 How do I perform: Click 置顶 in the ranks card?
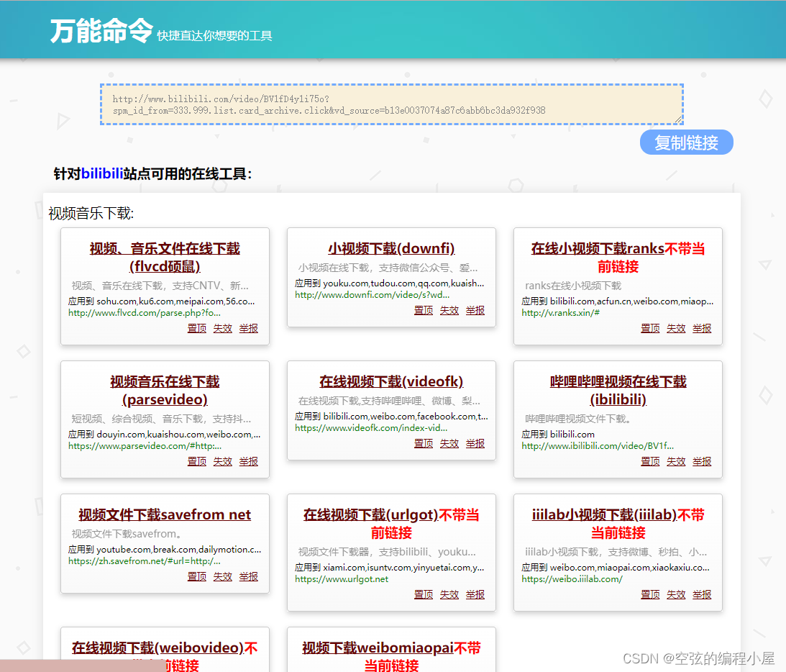click(650, 329)
